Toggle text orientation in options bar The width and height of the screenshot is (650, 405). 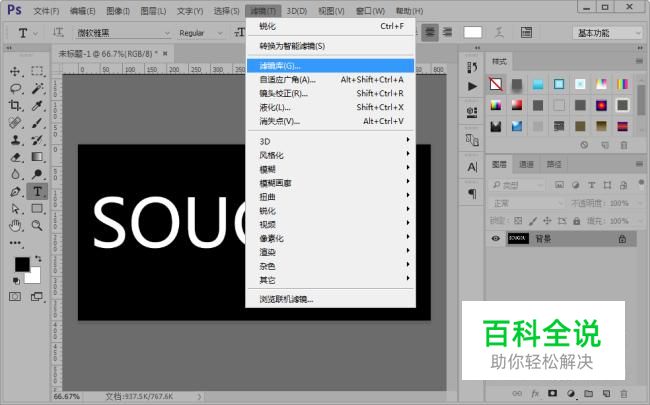pos(58,32)
